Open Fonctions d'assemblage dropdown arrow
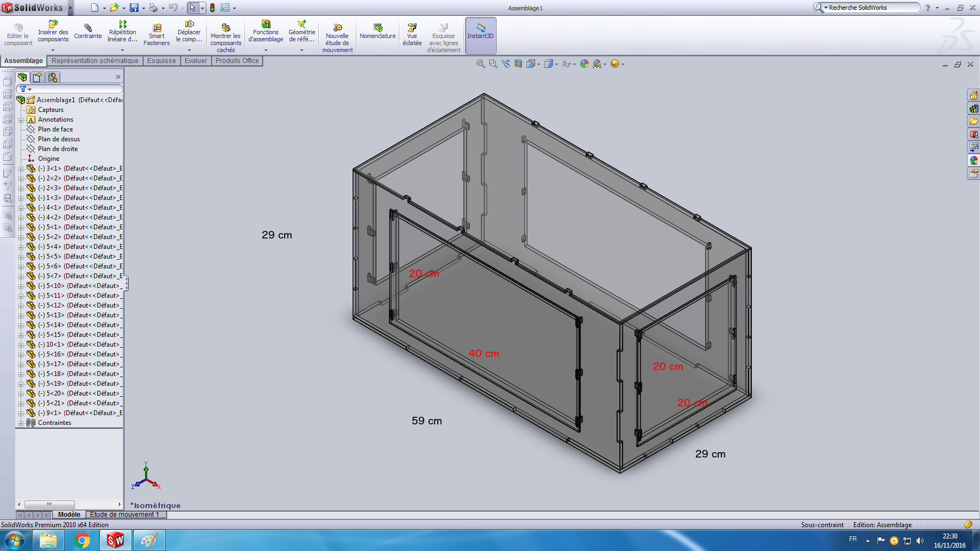The image size is (980, 551). (x=266, y=50)
